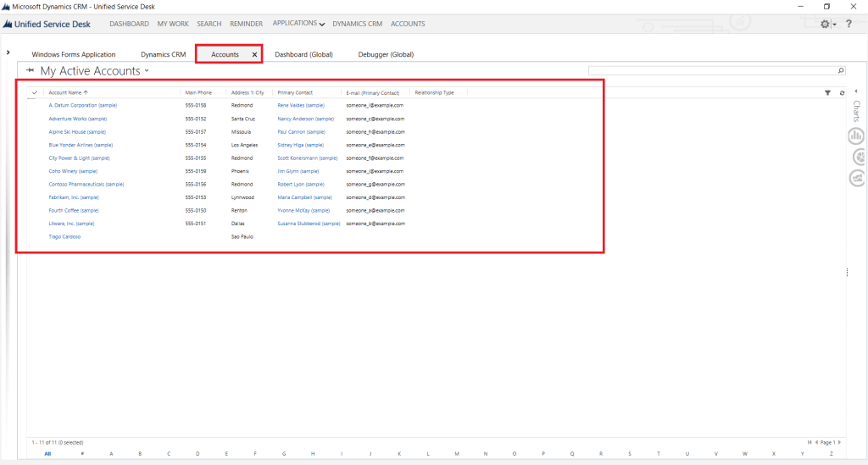Click the vertical ellipsis handle at right
The height and width of the screenshot is (465, 868).
point(847,272)
